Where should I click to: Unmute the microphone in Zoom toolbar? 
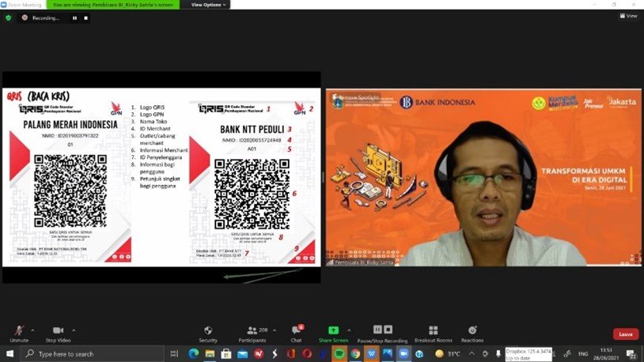(x=19, y=334)
